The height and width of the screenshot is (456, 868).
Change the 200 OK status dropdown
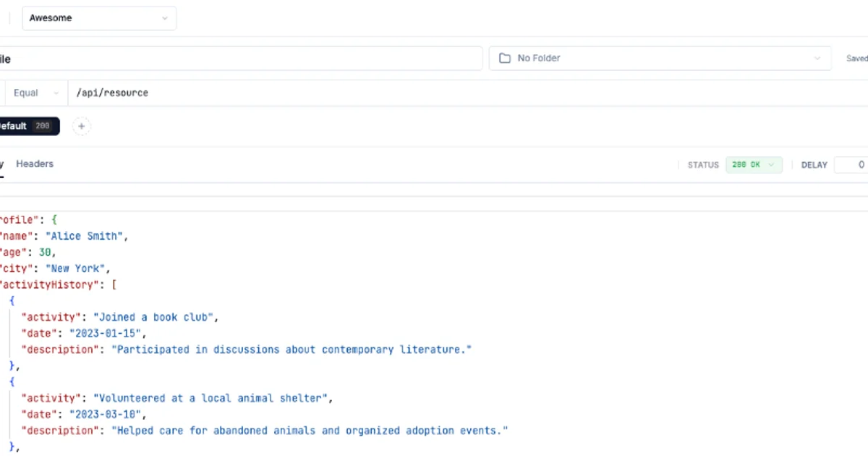pyautogui.click(x=754, y=165)
